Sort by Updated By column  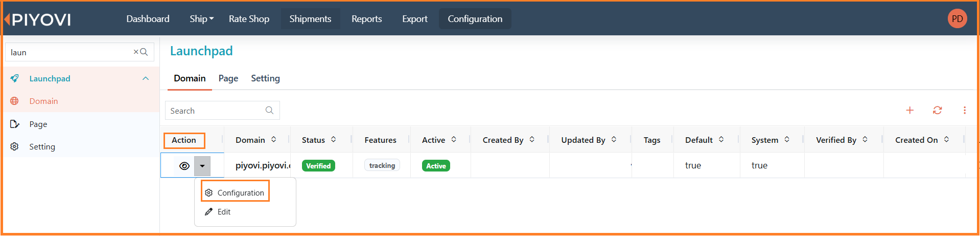(x=614, y=139)
